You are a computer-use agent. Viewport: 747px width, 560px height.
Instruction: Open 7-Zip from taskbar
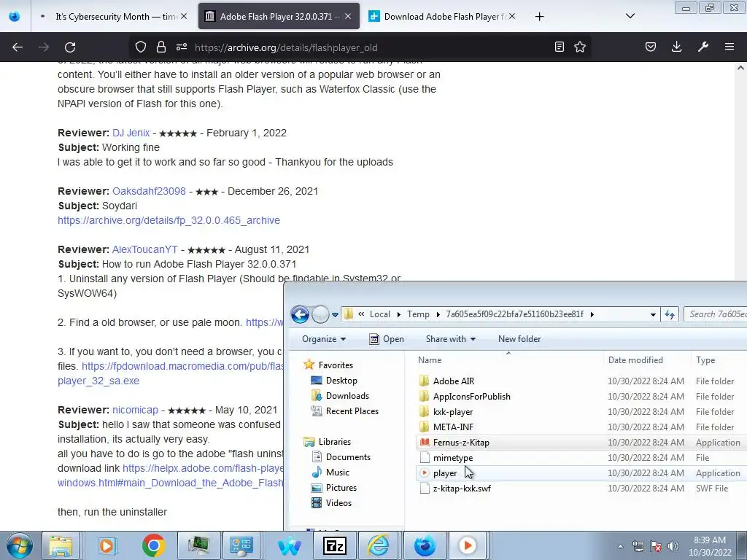(x=334, y=545)
